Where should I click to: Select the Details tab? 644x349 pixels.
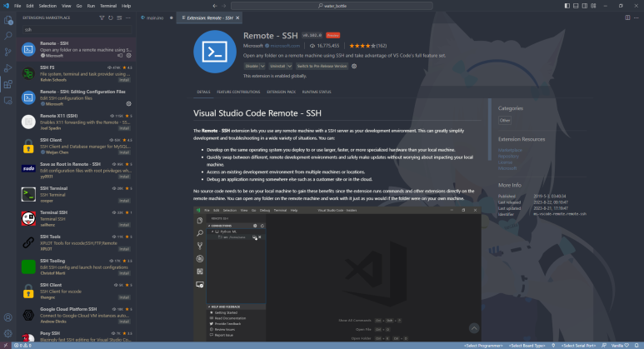(x=203, y=92)
